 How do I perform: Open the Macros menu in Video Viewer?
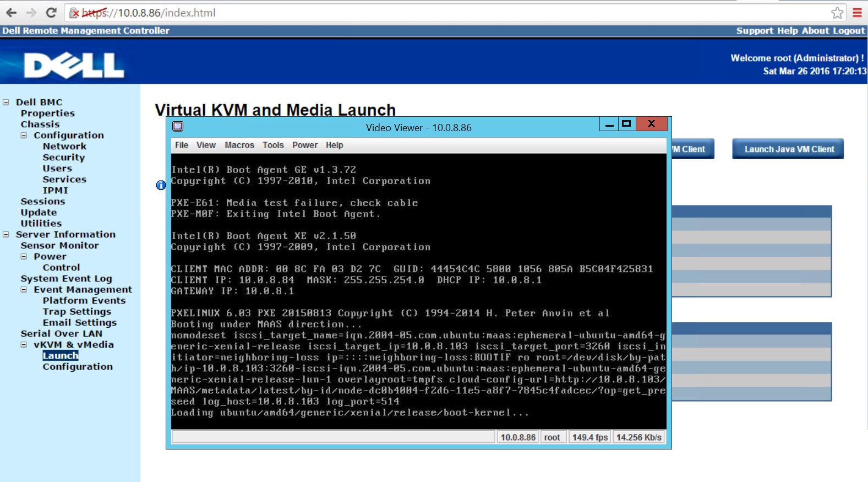click(239, 145)
